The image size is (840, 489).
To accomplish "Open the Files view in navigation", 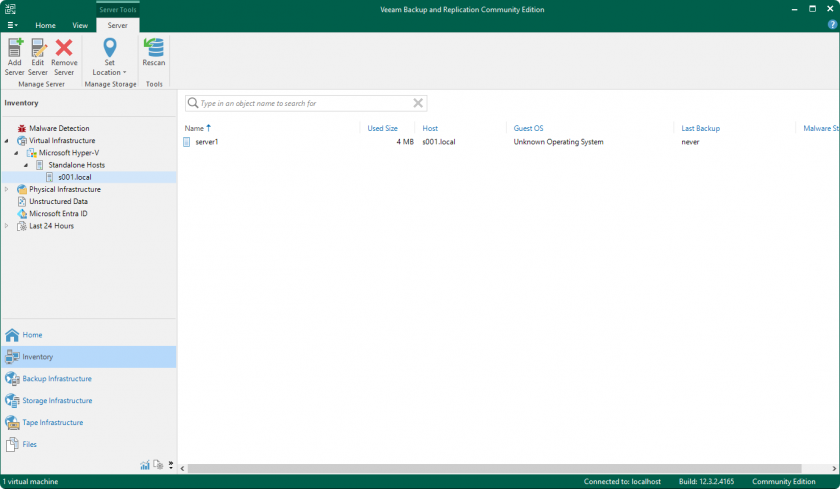I will click(x=30, y=444).
